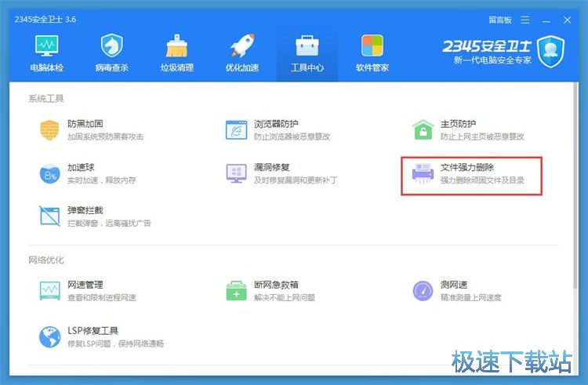Switch to the 优化加速 tab label
This screenshot has height=385, width=588.
click(x=242, y=68)
